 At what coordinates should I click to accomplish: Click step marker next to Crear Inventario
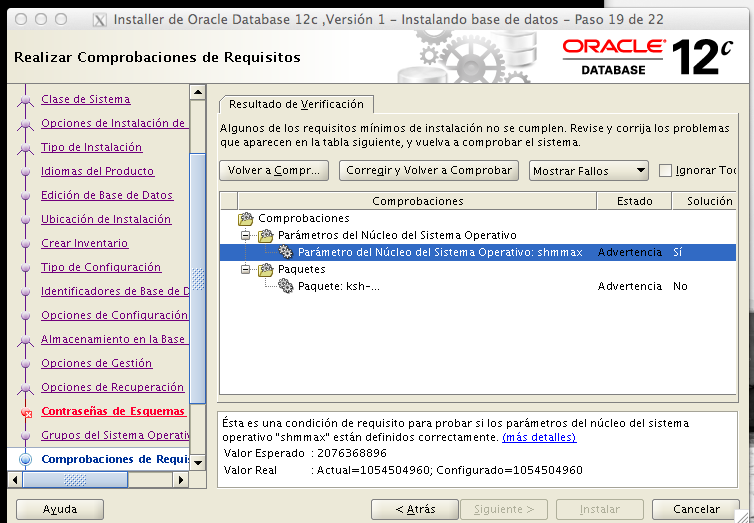25,244
